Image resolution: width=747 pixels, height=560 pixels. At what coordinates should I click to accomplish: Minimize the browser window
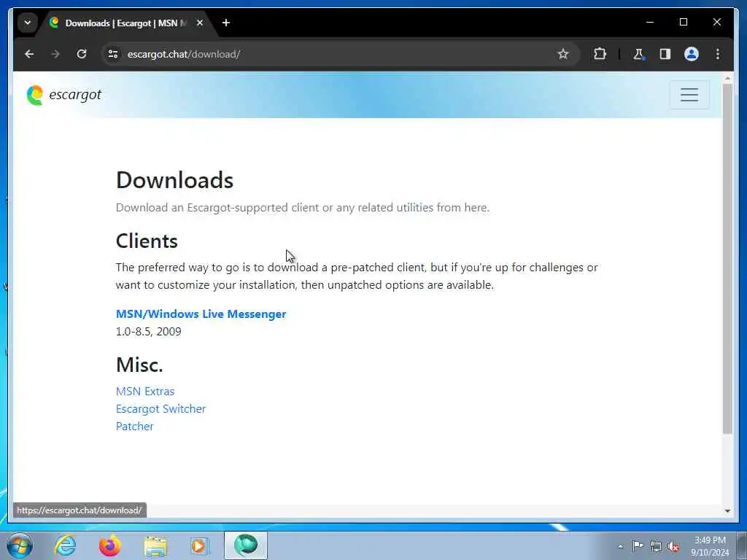[x=650, y=22]
